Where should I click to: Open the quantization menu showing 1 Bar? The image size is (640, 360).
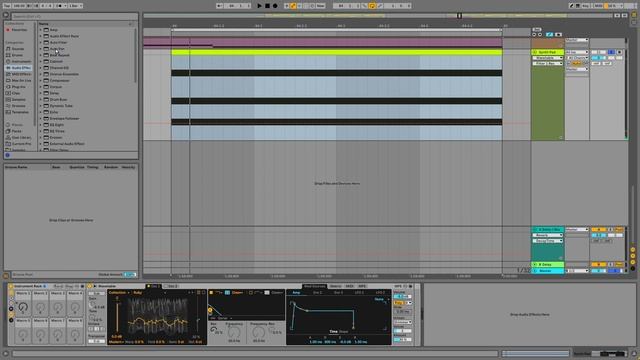click(75, 6)
